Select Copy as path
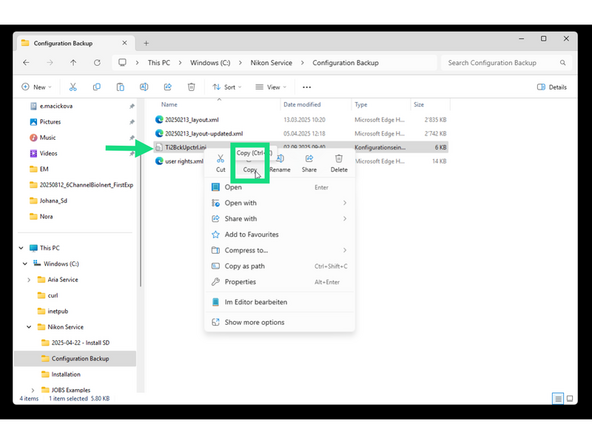The image size is (592, 444). (279, 266)
